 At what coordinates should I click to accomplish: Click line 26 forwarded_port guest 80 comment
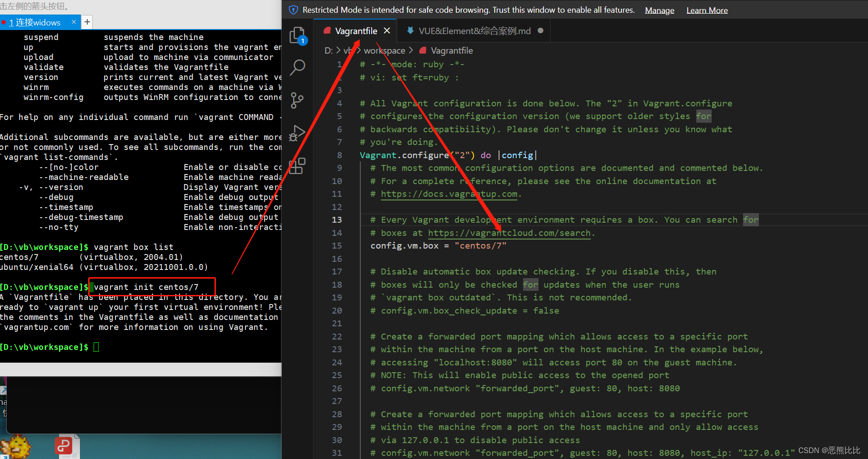[525, 389]
